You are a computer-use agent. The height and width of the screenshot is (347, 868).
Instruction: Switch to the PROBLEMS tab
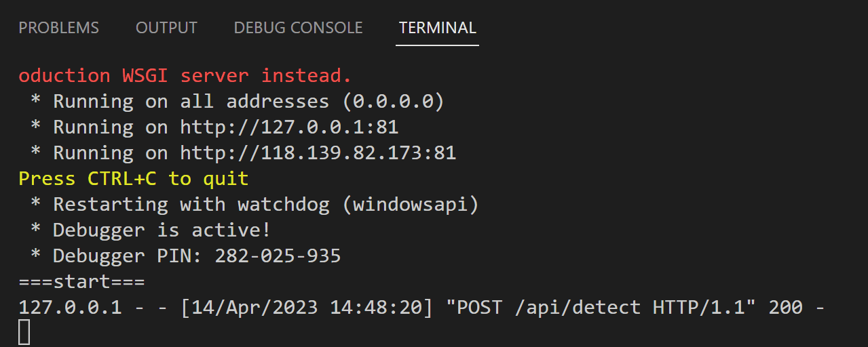click(58, 28)
